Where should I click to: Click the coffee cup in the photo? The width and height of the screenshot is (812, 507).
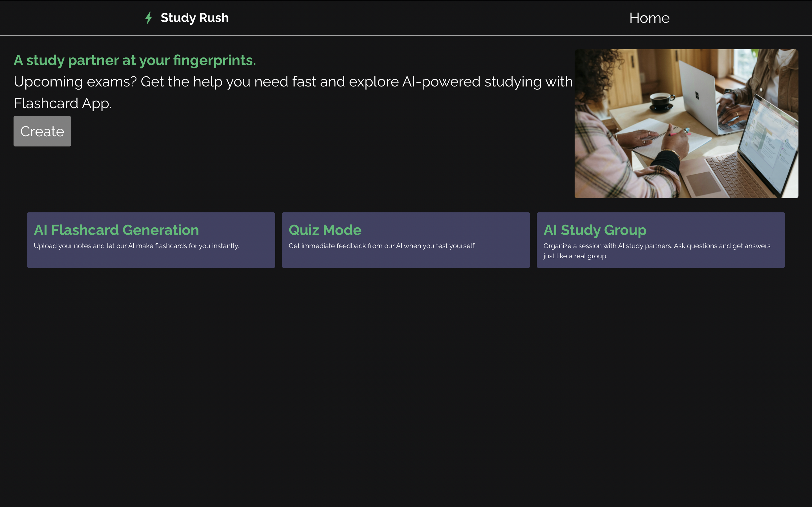tap(661, 101)
